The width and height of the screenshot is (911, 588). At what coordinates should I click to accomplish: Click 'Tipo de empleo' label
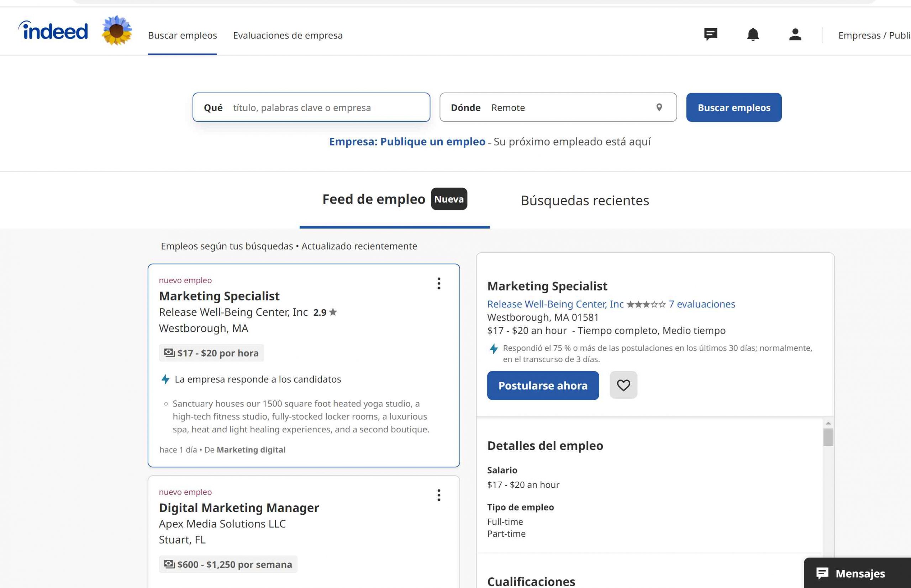pyautogui.click(x=520, y=507)
